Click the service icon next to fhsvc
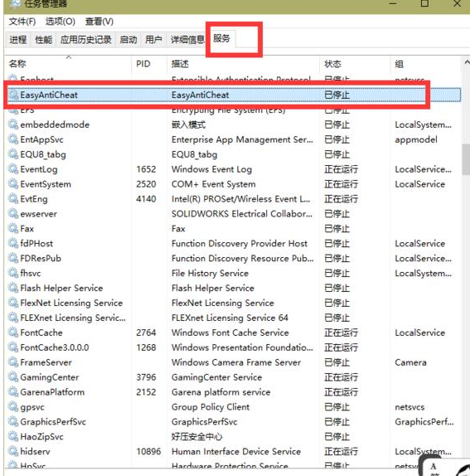The height and width of the screenshot is (476, 470). 13,273
